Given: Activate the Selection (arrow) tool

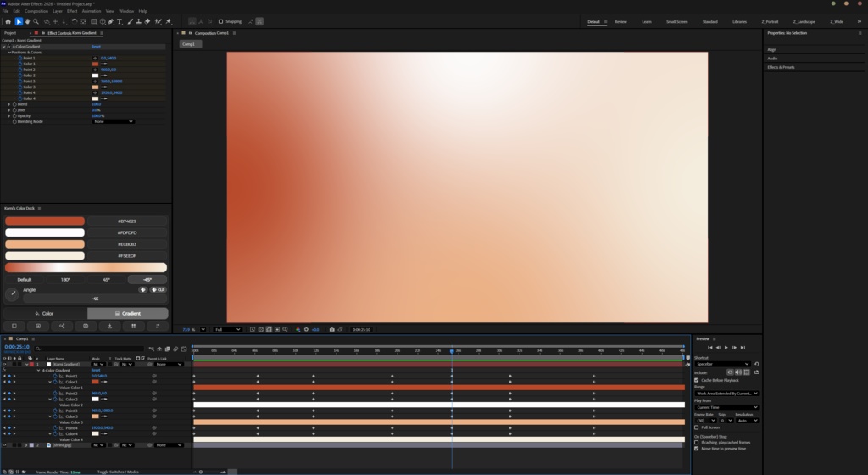Looking at the screenshot, I should coord(19,21).
